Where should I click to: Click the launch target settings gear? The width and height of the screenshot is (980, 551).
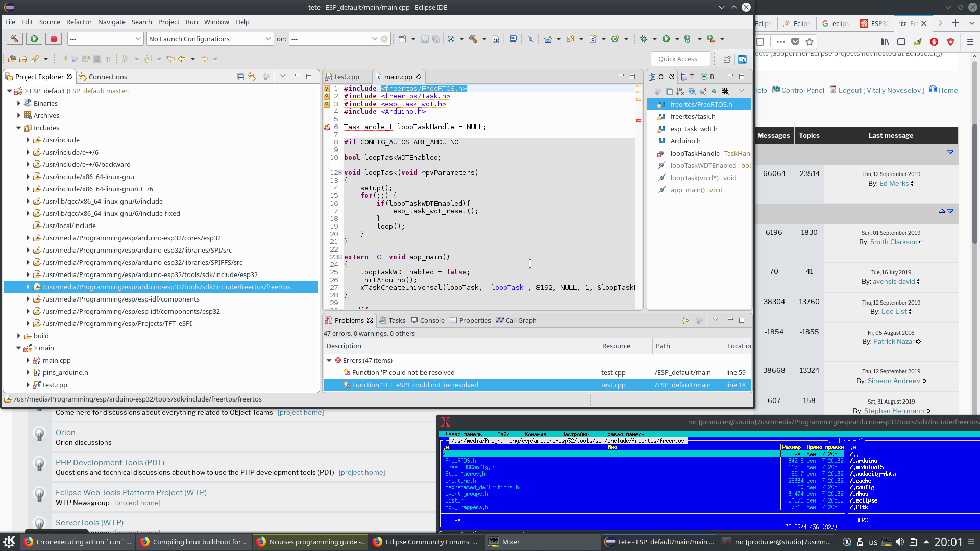(384, 39)
